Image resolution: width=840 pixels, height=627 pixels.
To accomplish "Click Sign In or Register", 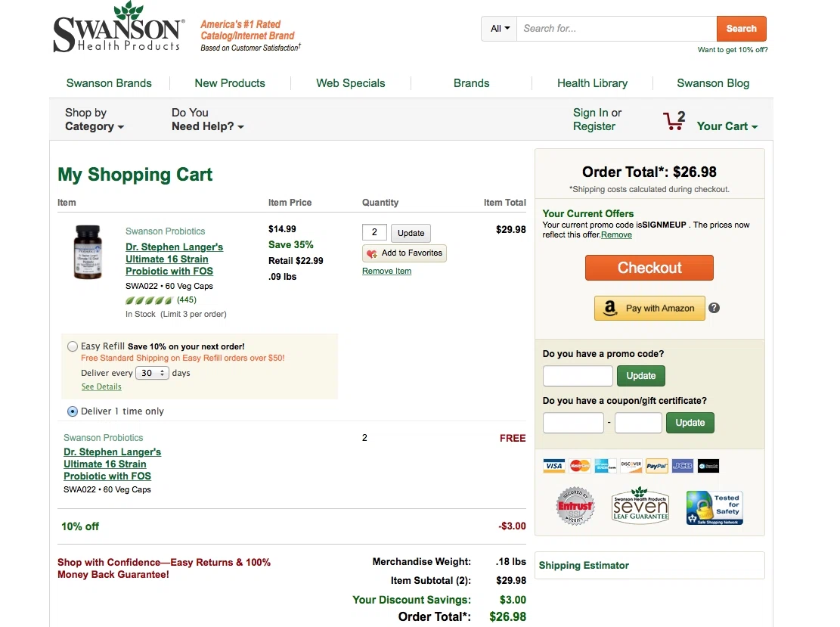I will (x=597, y=120).
